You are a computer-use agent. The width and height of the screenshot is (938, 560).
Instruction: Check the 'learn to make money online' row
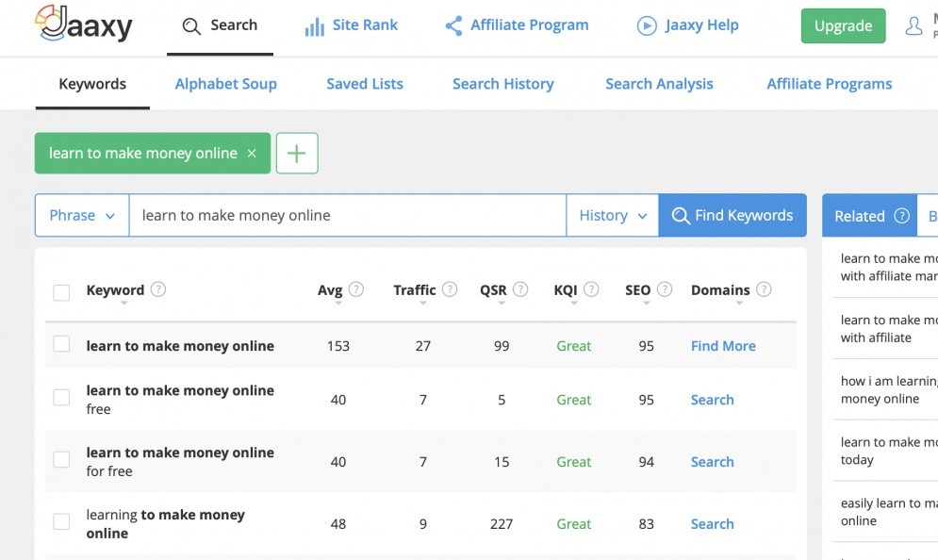[x=61, y=344]
